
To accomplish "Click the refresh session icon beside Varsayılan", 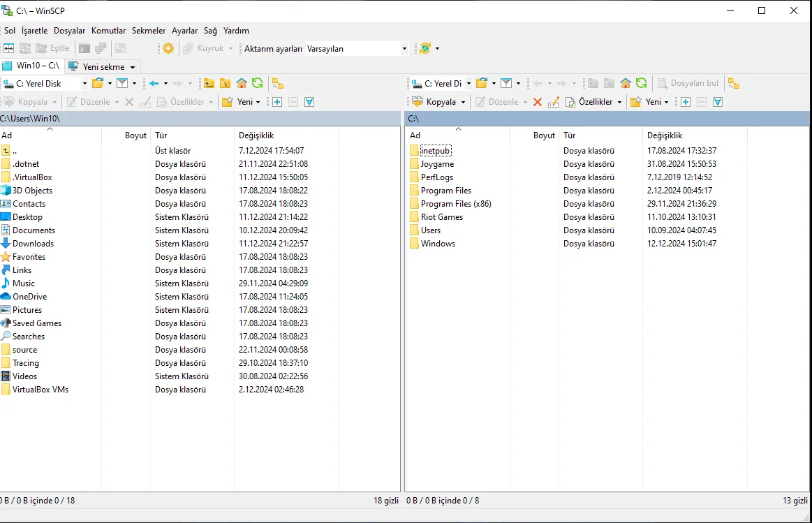I will point(425,48).
